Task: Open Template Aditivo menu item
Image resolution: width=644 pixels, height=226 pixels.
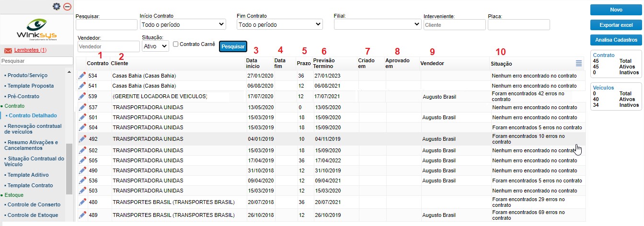Action: point(28,175)
